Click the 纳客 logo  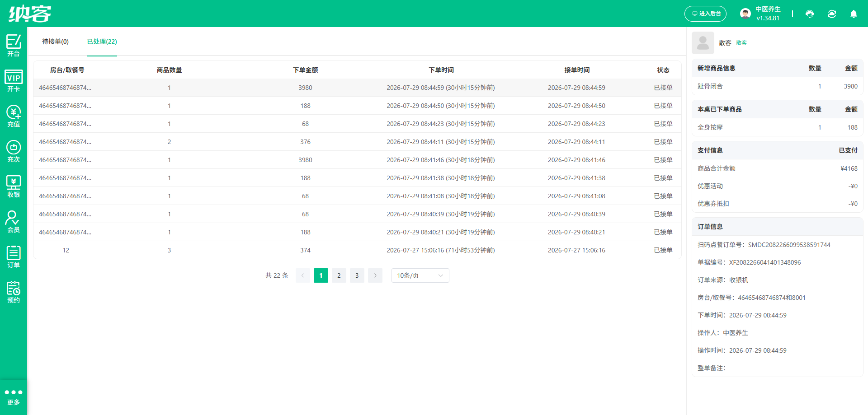coord(30,14)
